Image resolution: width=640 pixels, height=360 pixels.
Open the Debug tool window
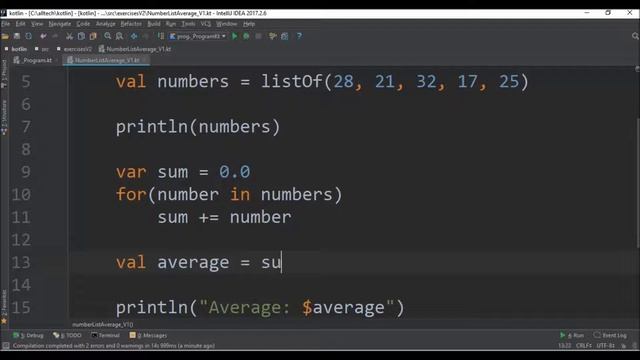pyautogui.click(x=28, y=336)
